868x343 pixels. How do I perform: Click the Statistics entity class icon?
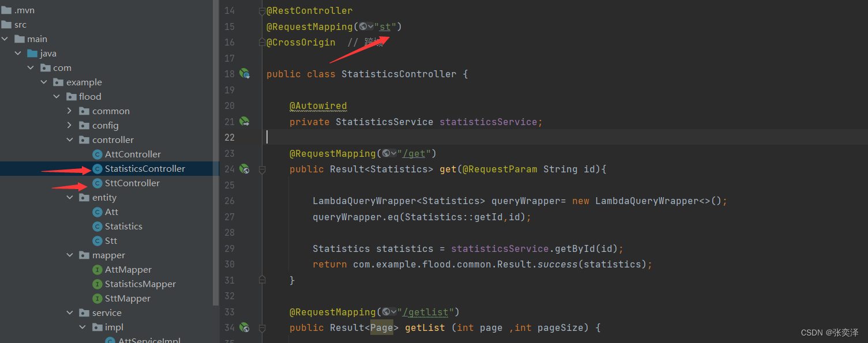tap(97, 226)
